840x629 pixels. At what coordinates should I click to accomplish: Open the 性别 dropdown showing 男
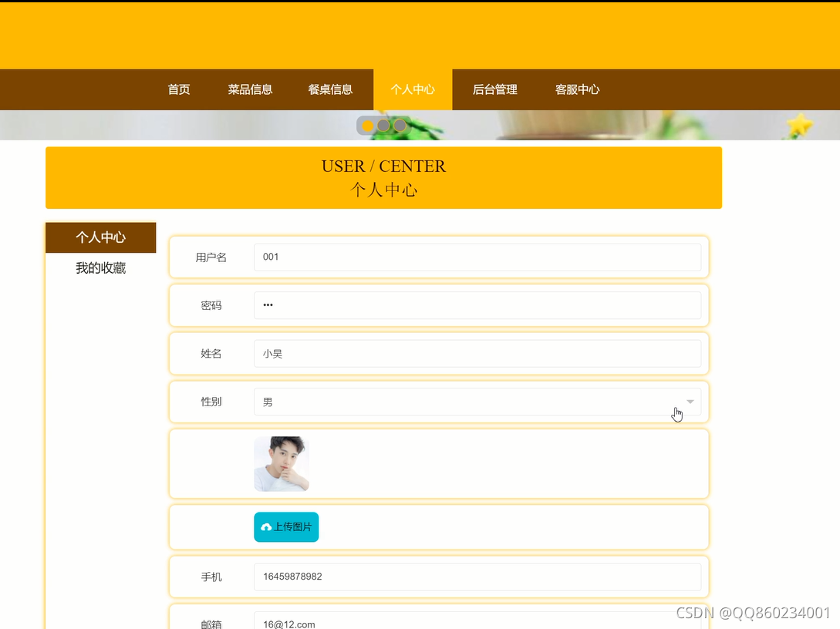(x=477, y=402)
